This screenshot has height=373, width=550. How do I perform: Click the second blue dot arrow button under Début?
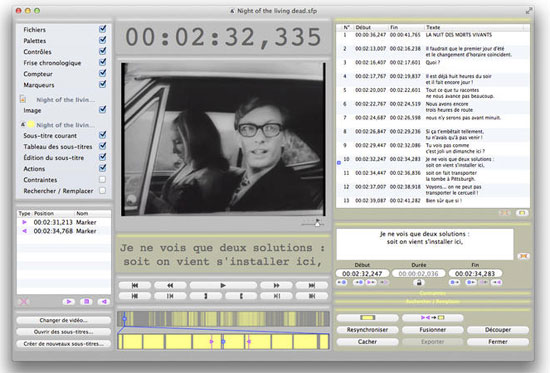pyautogui.click(x=358, y=282)
